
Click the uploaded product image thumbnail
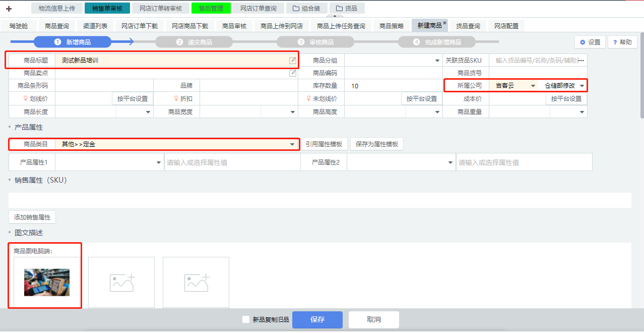pyautogui.click(x=47, y=282)
